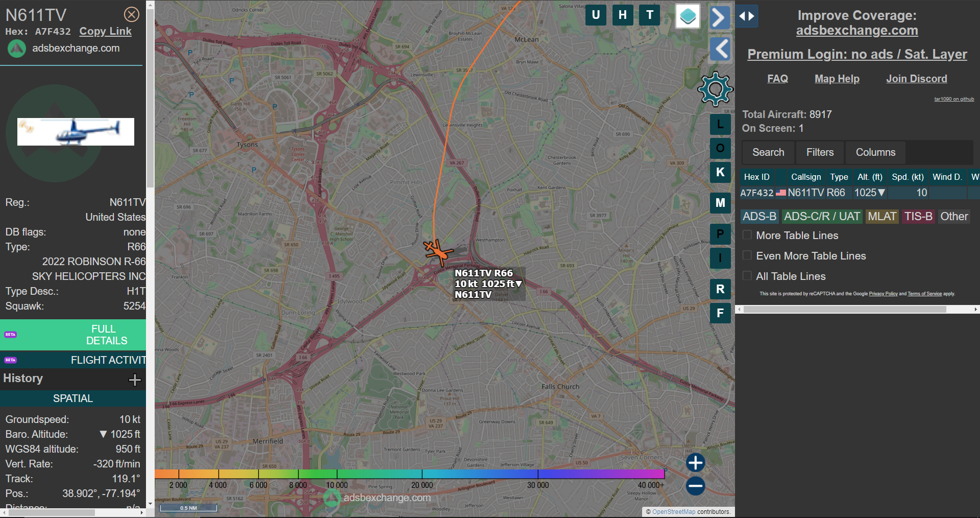Click the P map button
Viewport: 980px width, 518px height.
(720, 234)
